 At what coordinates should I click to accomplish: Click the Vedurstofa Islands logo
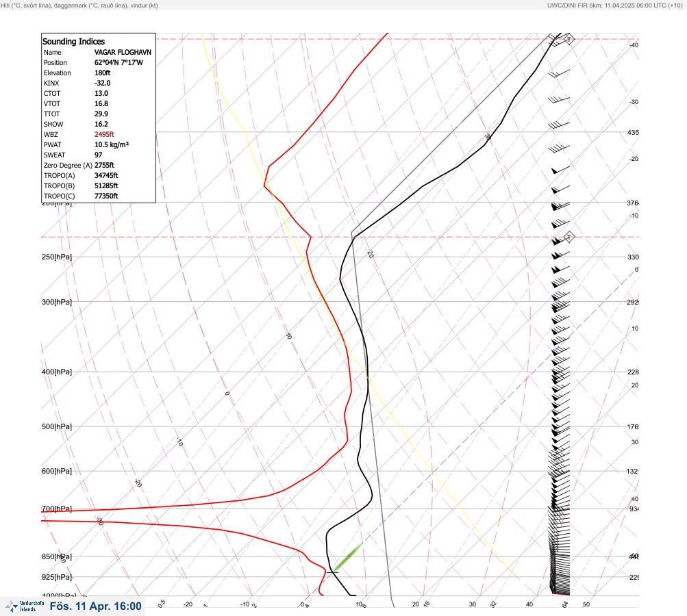(x=25, y=606)
